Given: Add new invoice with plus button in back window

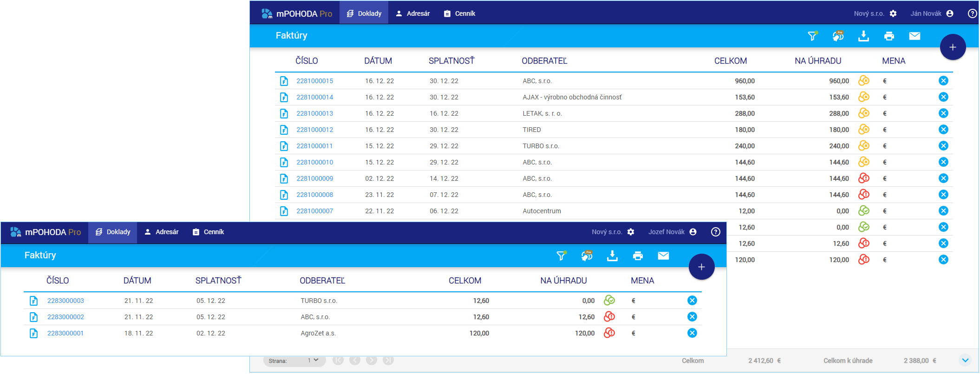Looking at the screenshot, I should pyautogui.click(x=953, y=47).
